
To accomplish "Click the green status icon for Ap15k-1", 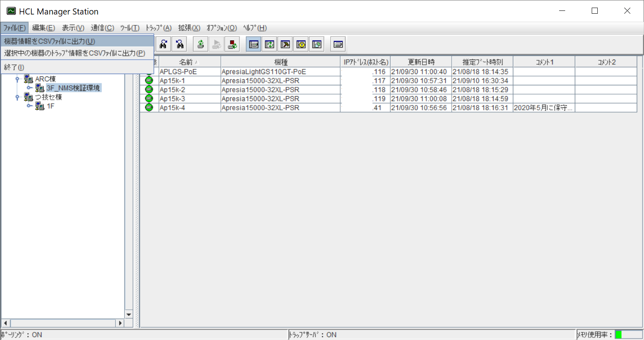I will (x=149, y=80).
